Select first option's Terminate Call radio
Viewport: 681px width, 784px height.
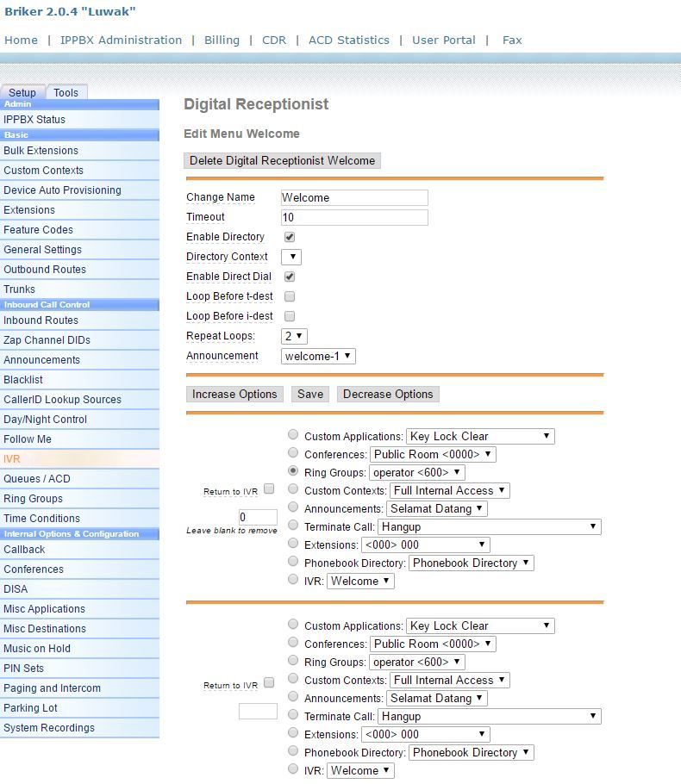tap(293, 525)
